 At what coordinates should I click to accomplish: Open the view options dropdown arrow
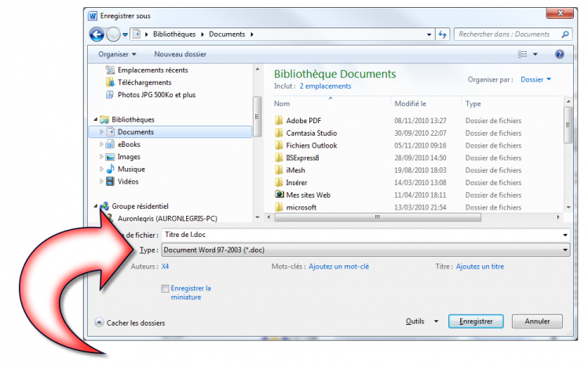(535, 54)
